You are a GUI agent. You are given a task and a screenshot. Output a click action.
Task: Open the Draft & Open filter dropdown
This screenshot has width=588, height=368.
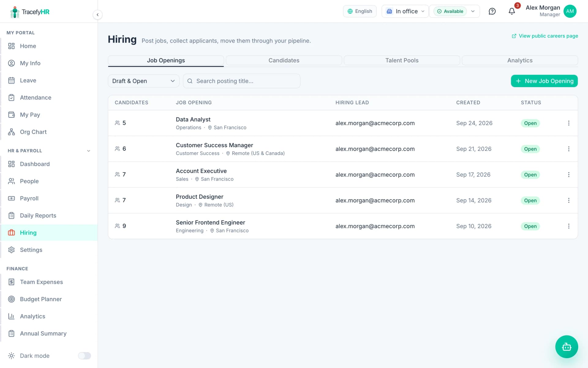pos(143,81)
